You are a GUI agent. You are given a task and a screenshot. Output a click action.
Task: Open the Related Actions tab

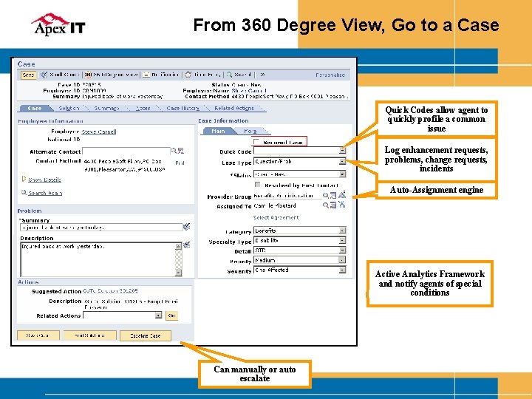tap(234, 108)
